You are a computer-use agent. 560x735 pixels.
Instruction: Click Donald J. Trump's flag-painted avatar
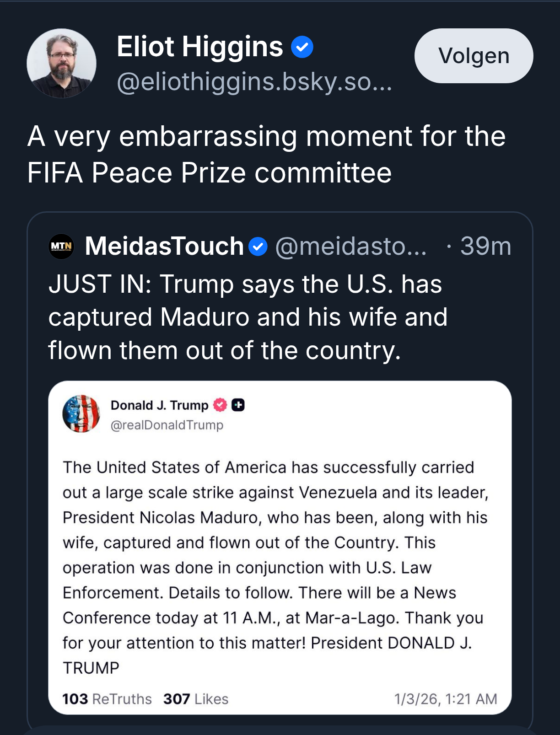[81, 414]
